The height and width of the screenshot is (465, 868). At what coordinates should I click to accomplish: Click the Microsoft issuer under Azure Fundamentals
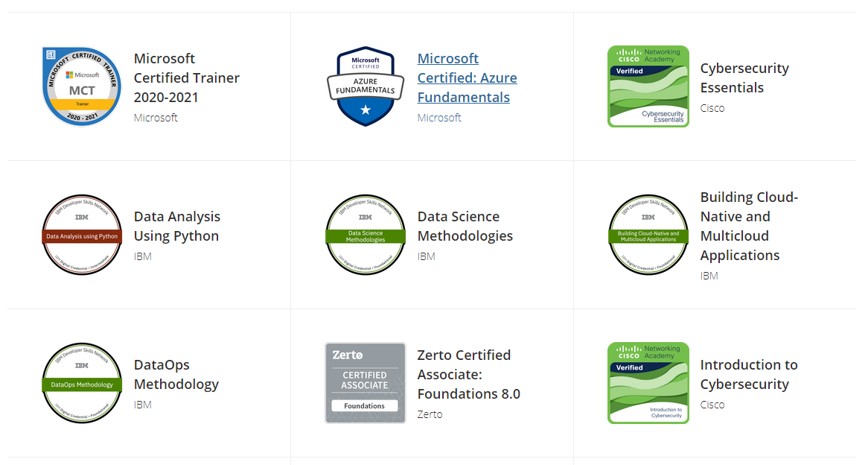(x=439, y=118)
